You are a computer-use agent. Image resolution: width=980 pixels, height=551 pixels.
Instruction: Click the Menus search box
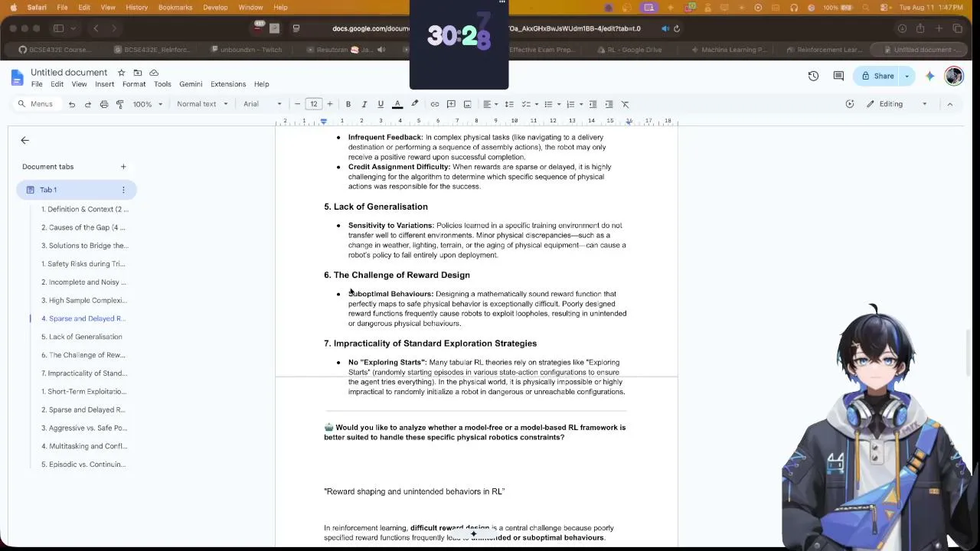pos(37,104)
